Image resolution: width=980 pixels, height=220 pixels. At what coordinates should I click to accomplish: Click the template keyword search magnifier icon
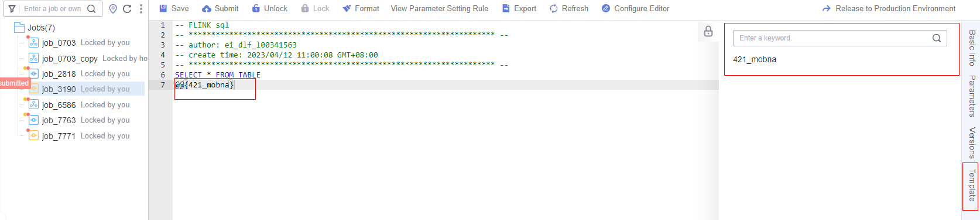coord(937,38)
